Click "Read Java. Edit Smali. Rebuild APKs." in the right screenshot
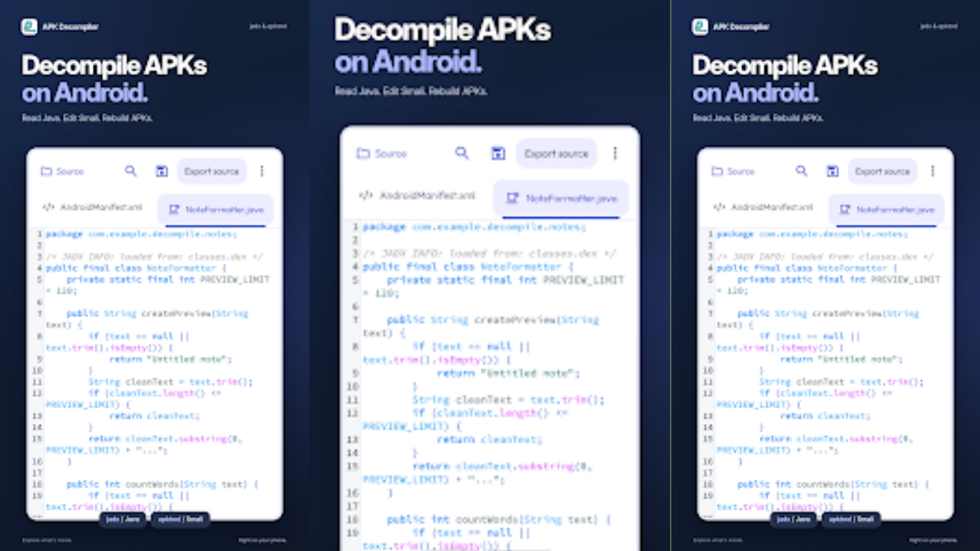Image resolution: width=980 pixels, height=551 pixels. pos(758,119)
